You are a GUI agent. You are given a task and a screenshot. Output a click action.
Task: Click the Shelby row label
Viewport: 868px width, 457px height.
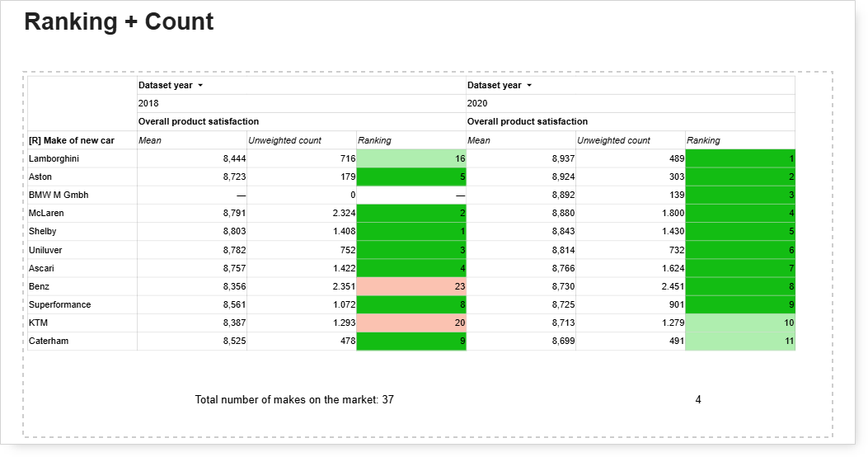[x=42, y=232]
